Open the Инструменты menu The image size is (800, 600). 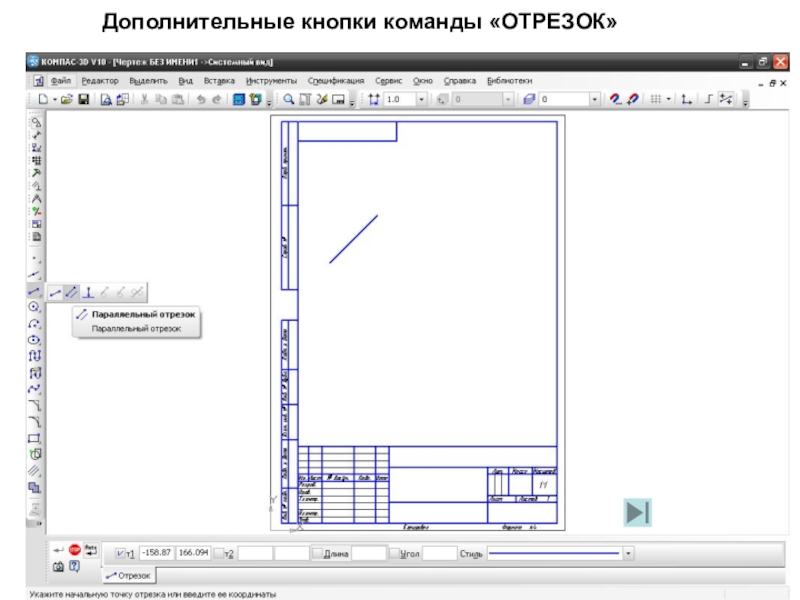[271, 80]
